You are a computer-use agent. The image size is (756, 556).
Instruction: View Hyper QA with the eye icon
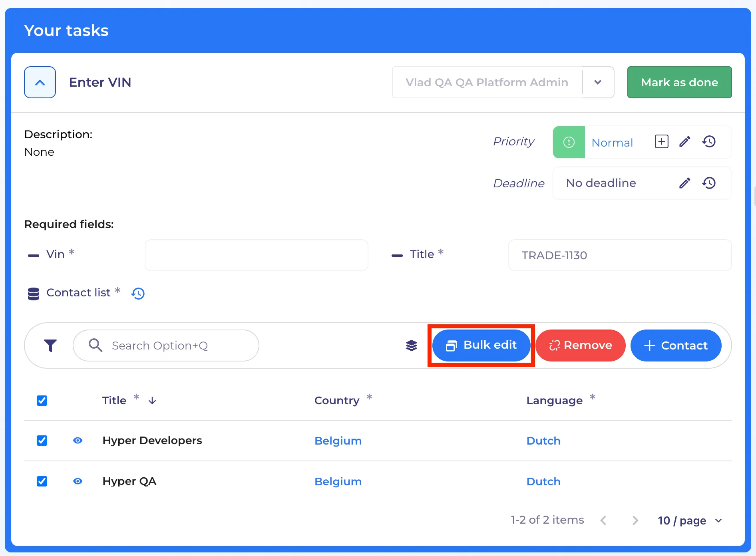pyautogui.click(x=78, y=481)
